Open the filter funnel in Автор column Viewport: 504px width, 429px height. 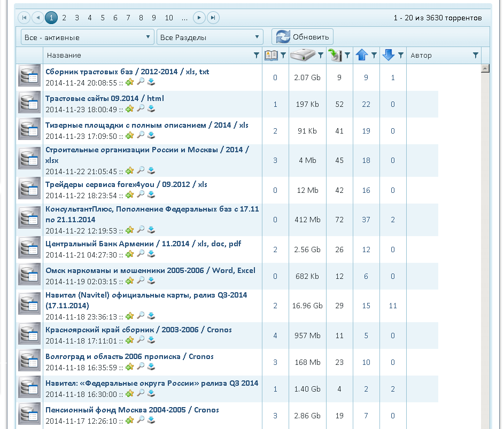pyautogui.click(x=475, y=55)
